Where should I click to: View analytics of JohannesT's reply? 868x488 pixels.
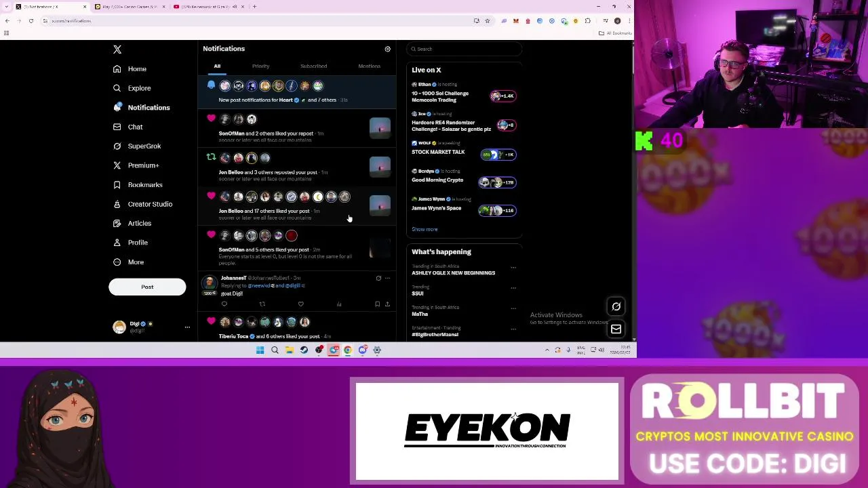click(x=339, y=304)
